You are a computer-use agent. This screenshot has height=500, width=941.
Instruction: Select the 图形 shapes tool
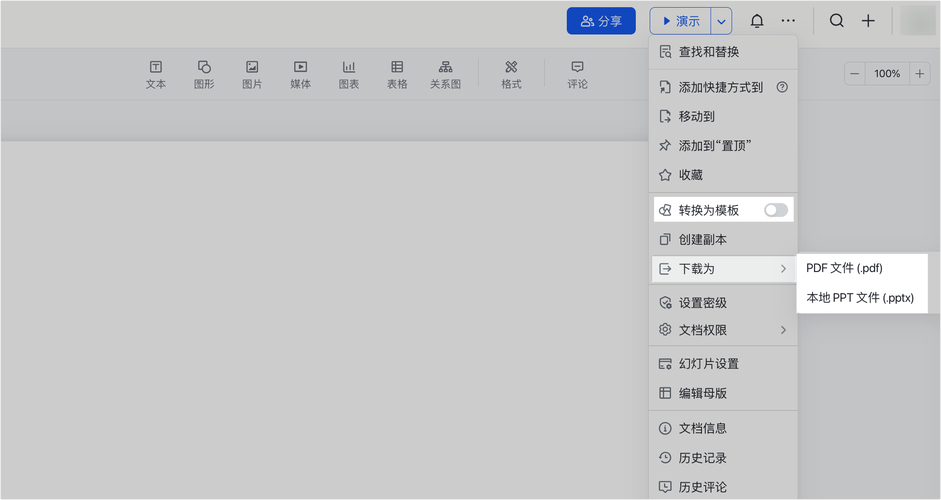[x=204, y=74]
